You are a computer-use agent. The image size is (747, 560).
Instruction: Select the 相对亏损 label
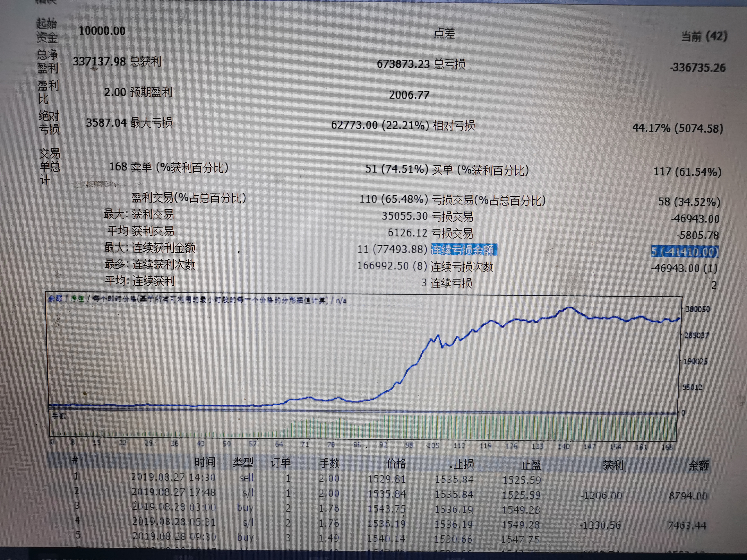point(454,125)
